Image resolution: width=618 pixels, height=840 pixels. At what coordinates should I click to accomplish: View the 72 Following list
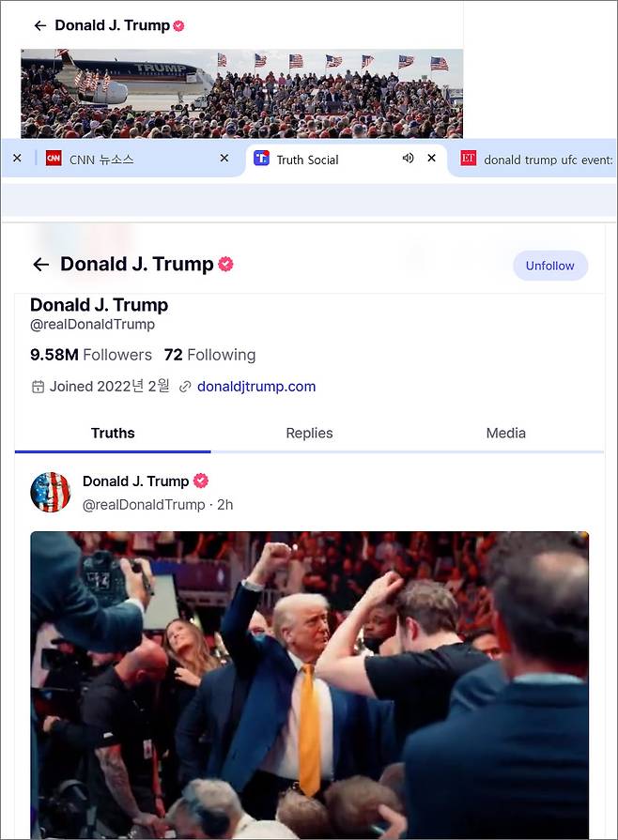[209, 355]
